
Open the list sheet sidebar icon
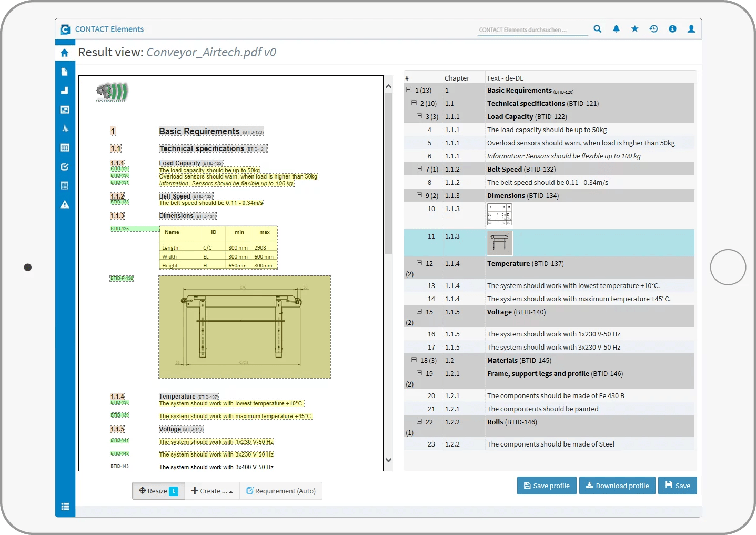65,185
